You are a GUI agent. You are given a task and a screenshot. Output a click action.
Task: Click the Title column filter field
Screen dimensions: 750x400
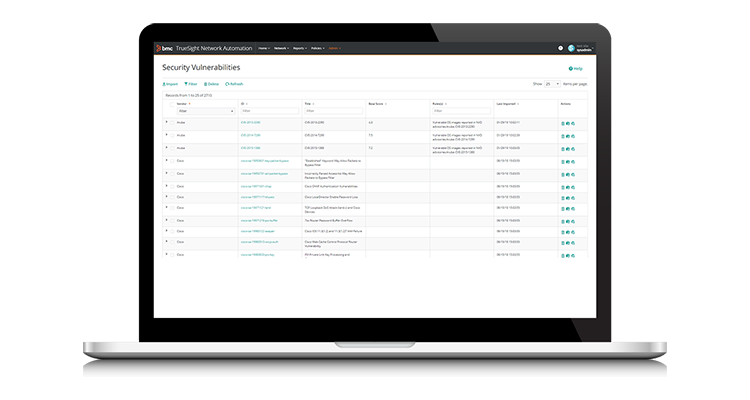click(332, 111)
